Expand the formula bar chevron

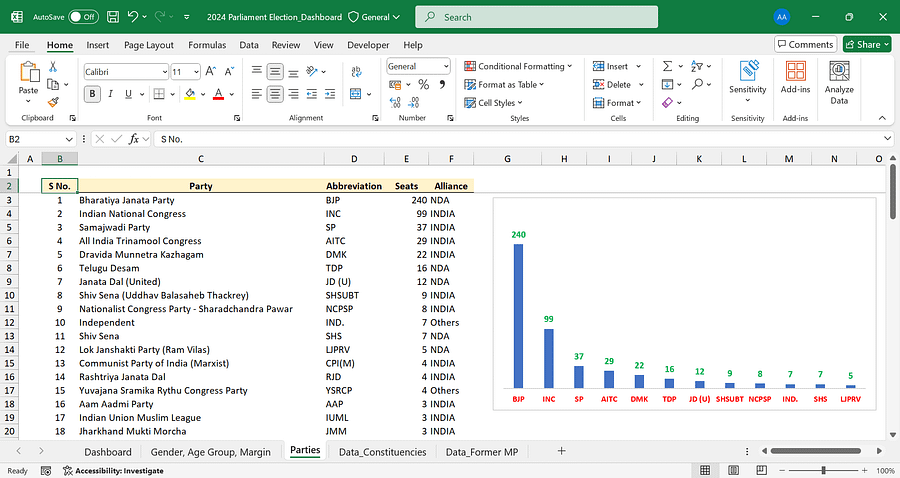[x=887, y=138]
